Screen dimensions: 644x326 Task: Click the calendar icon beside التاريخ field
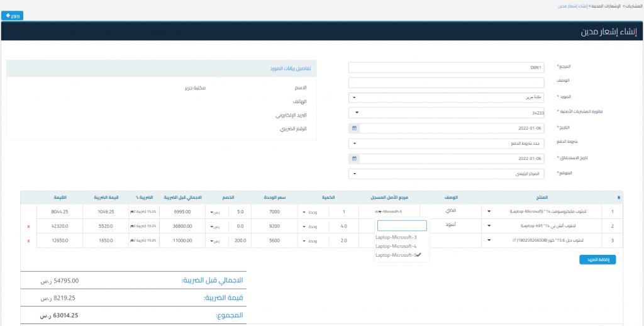(354, 128)
